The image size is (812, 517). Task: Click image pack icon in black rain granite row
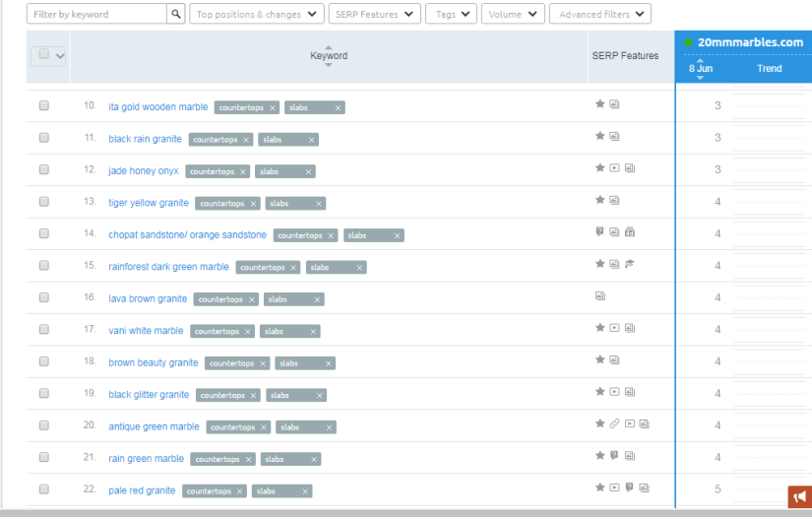coord(614,136)
